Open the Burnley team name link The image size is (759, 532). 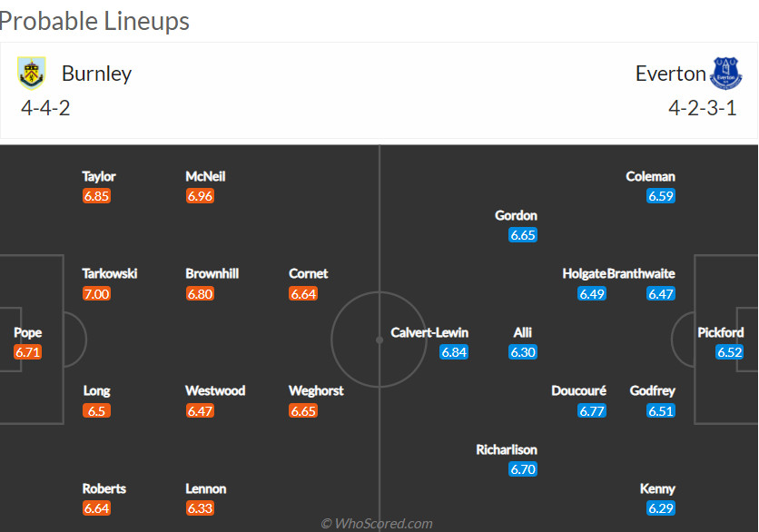coord(96,74)
